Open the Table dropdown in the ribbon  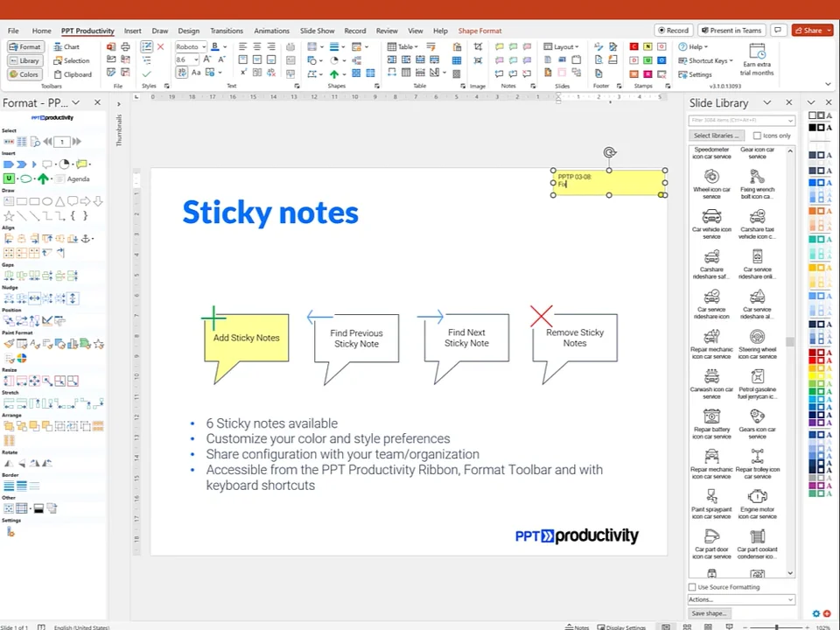point(402,46)
